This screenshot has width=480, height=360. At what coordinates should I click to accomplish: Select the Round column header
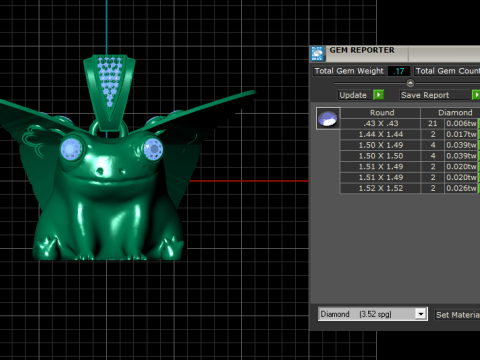coord(380,113)
